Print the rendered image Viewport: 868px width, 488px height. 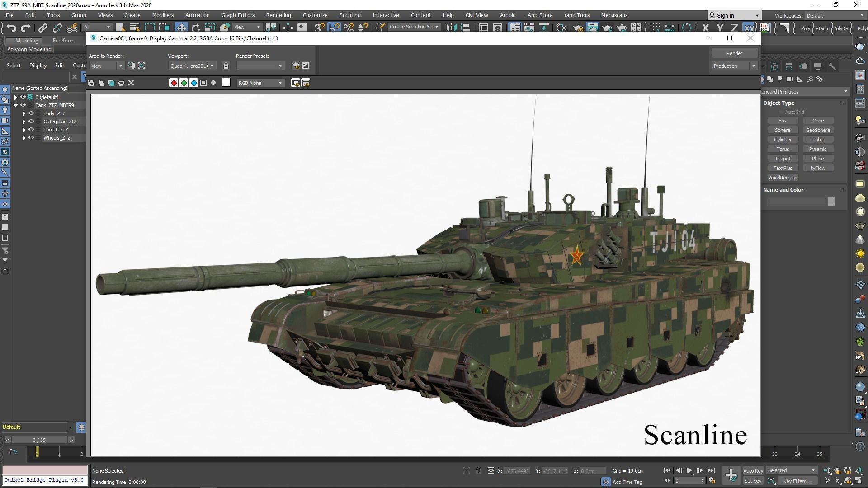(x=121, y=83)
